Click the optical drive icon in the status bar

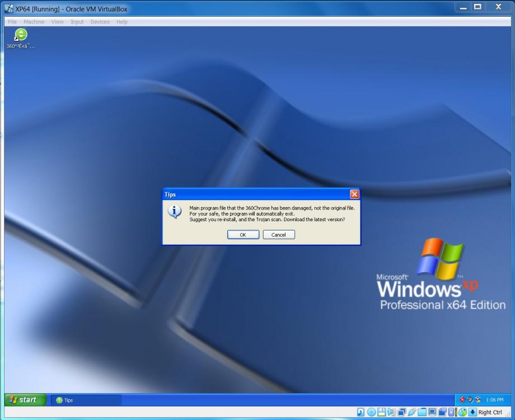(371, 411)
